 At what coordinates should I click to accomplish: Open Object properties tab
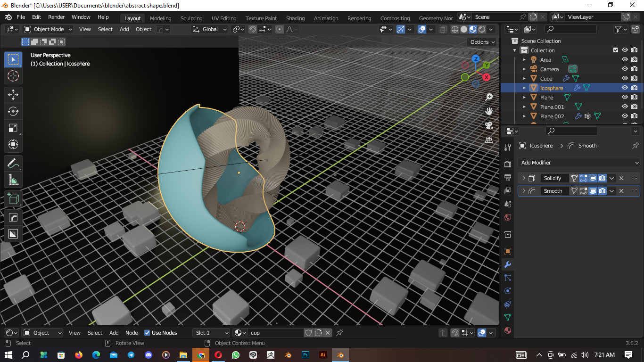(x=508, y=251)
